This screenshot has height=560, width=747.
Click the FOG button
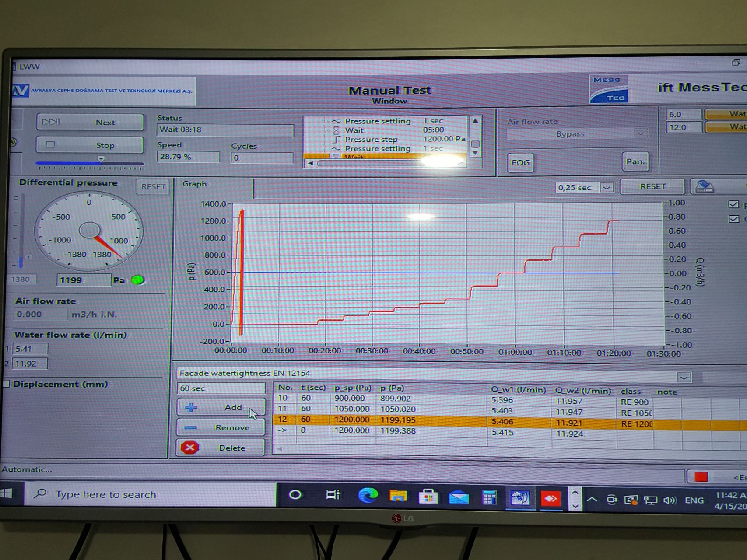coord(520,163)
